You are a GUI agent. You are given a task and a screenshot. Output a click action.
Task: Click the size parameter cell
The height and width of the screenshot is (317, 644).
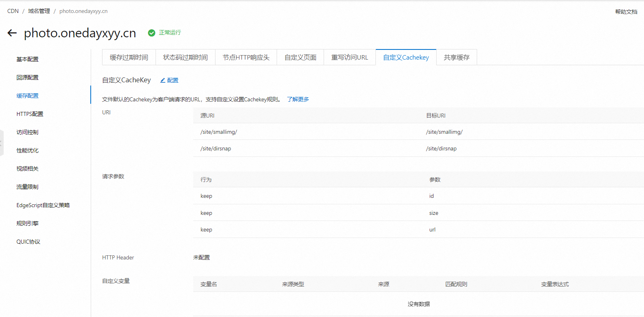pyautogui.click(x=434, y=213)
